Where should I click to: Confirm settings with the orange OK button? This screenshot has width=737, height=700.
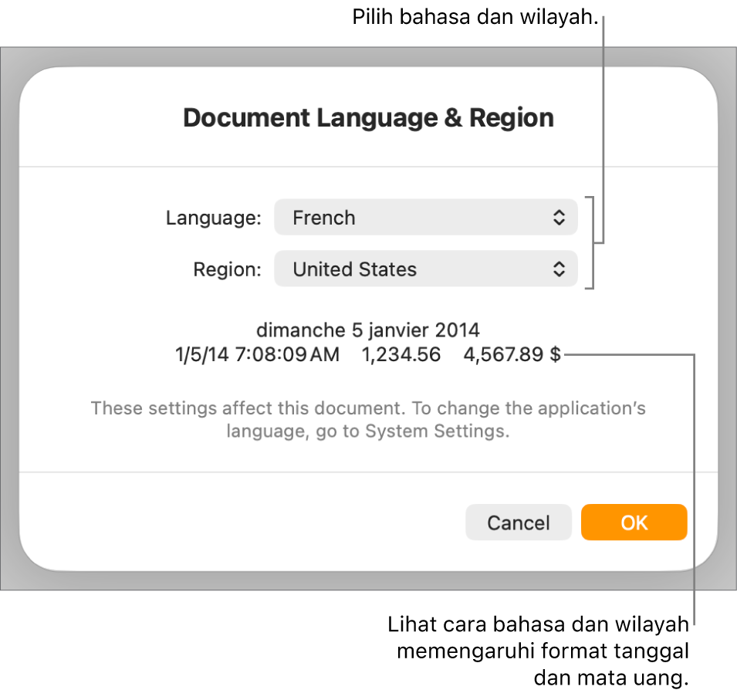coord(634,522)
